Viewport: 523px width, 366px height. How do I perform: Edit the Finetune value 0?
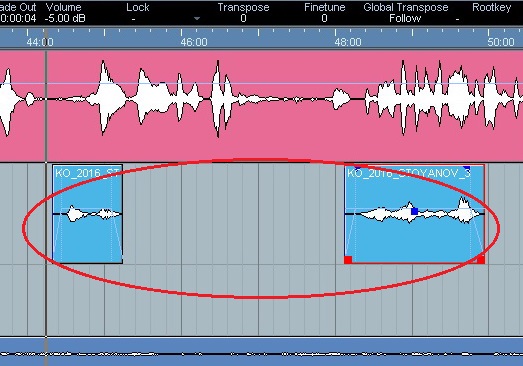pyautogui.click(x=324, y=18)
